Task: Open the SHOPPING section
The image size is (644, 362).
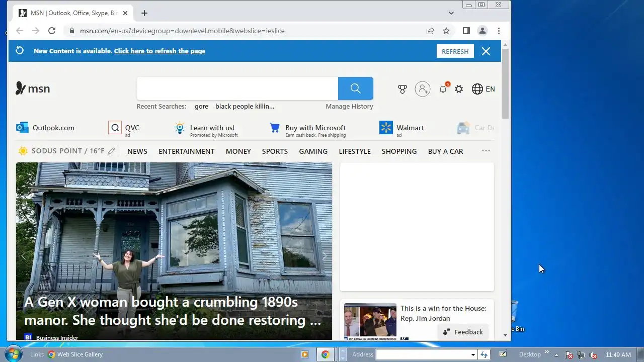Action: point(399,151)
